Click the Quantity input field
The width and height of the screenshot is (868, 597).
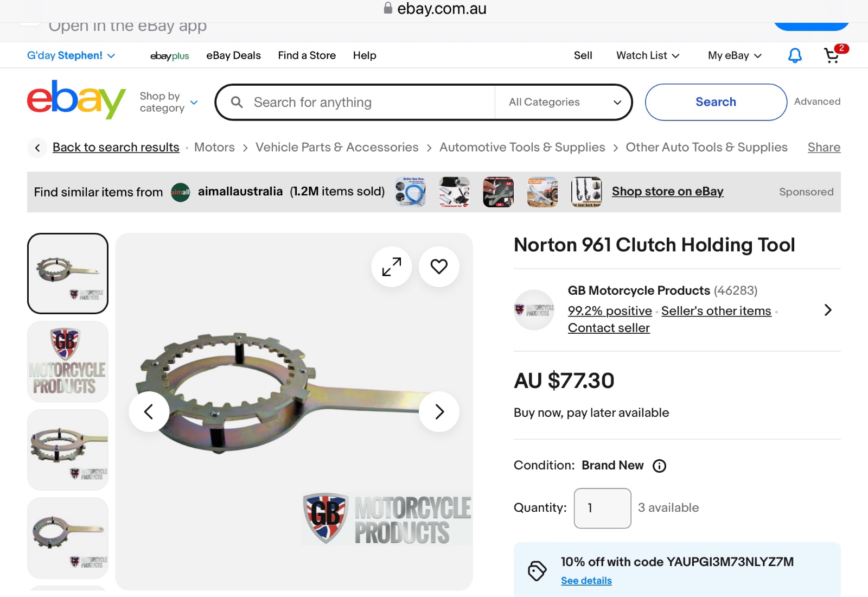(x=602, y=508)
